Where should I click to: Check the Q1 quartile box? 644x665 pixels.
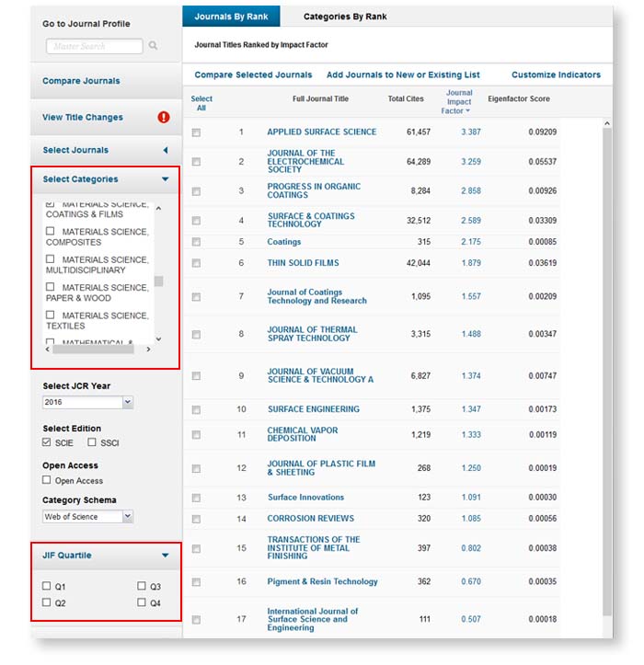tap(47, 586)
